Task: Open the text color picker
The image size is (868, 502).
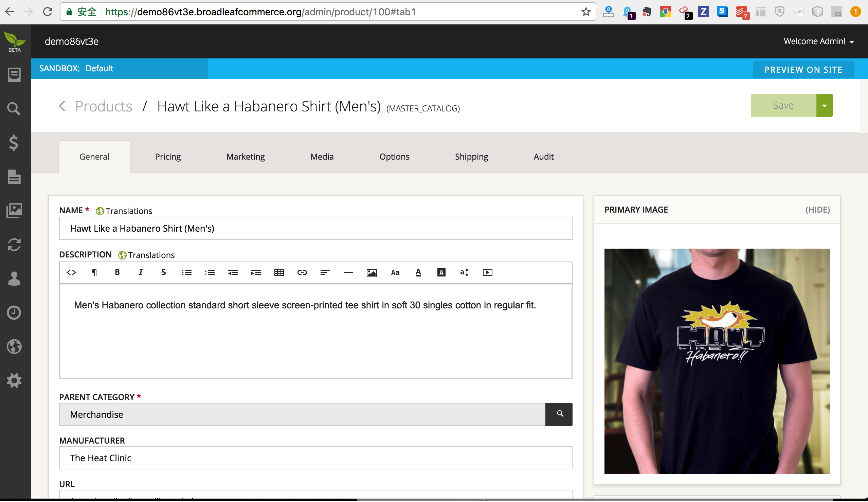Action: point(418,272)
